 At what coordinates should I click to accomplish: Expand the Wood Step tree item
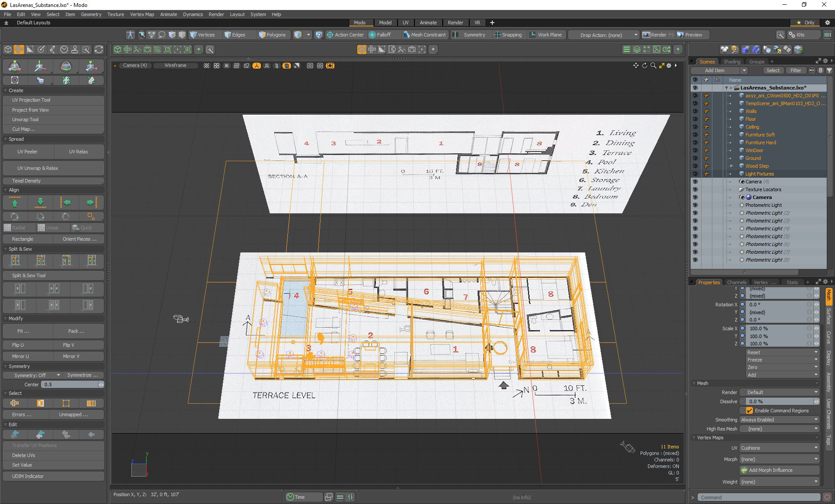click(731, 166)
